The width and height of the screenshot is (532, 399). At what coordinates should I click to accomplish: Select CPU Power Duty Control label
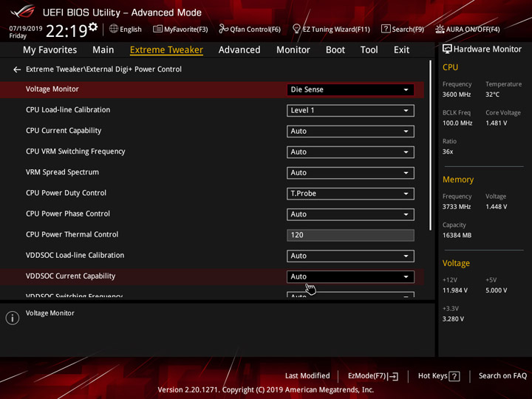[66, 193]
